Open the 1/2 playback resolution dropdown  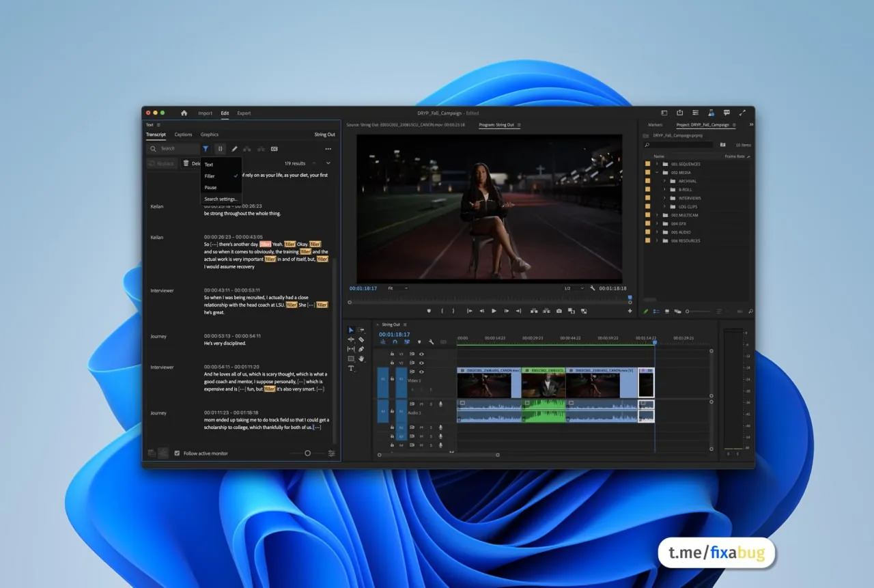coord(574,288)
